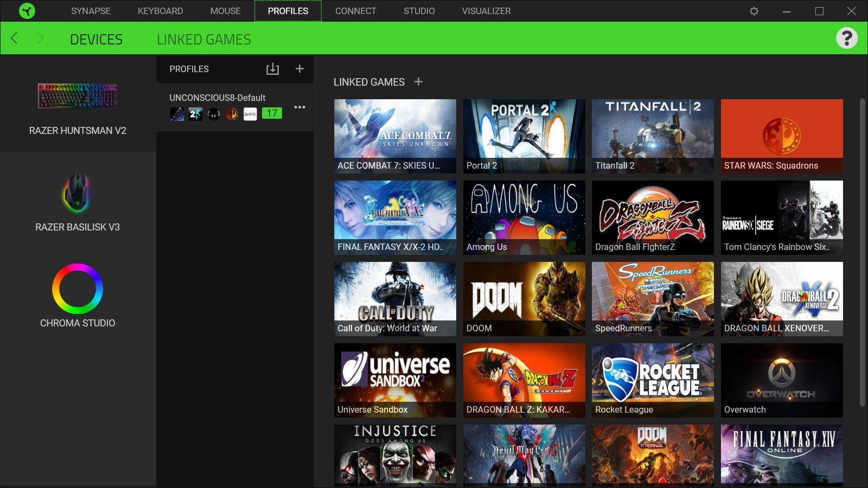Viewport: 868px width, 488px height.
Task: Choose the Rocket League game tile
Action: pyautogui.click(x=653, y=380)
